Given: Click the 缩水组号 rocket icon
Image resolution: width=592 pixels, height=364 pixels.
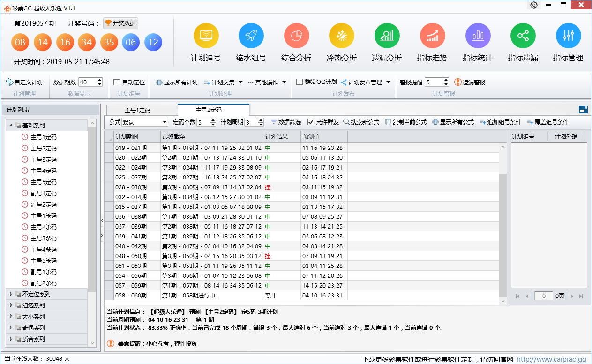Looking at the screenshot, I should pyautogui.click(x=251, y=36).
